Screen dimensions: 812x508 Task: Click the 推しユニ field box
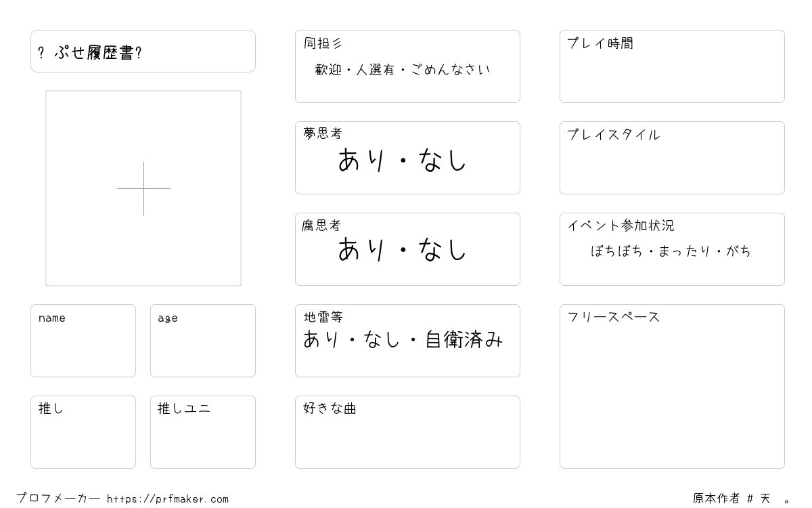click(203, 432)
